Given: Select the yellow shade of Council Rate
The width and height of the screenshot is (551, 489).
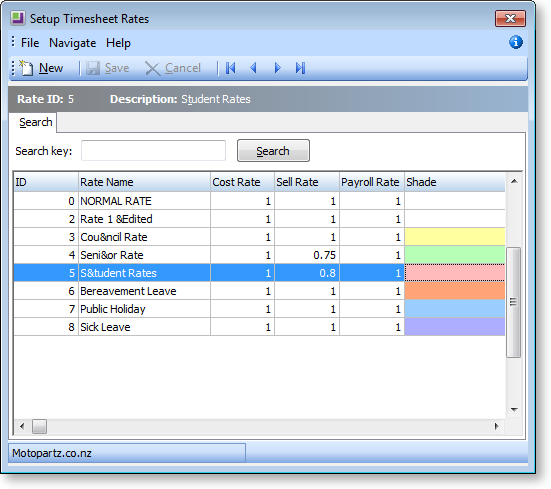Looking at the screenshot, I should (455, 237).
